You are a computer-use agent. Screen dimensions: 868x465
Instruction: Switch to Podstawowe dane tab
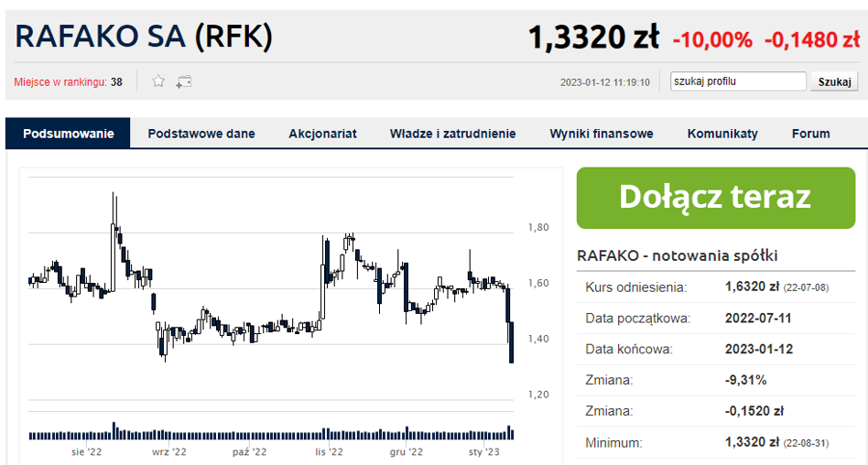201,134
